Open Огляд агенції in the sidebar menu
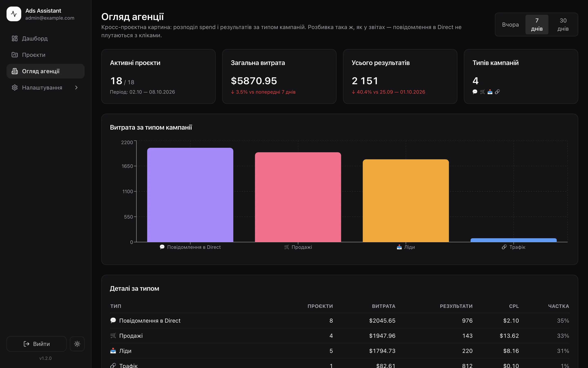Image resolution: width=588 pixels, height=368 pixels. coord(46,71)
